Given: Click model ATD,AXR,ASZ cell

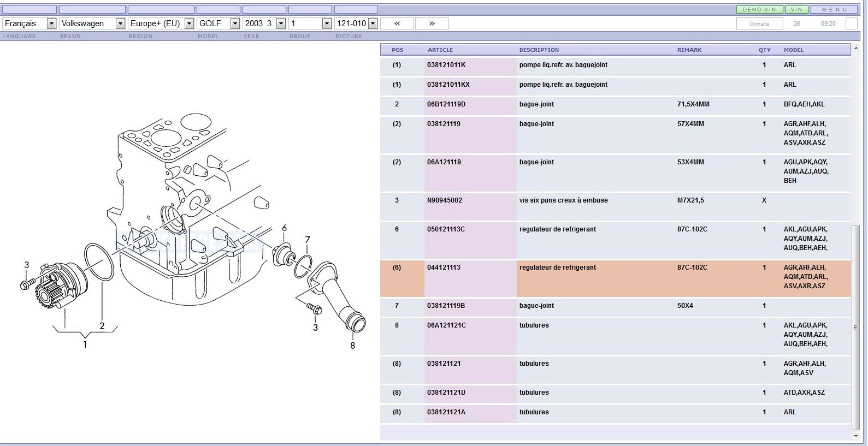Looking at the screenshot, I should tap(804, 393).
